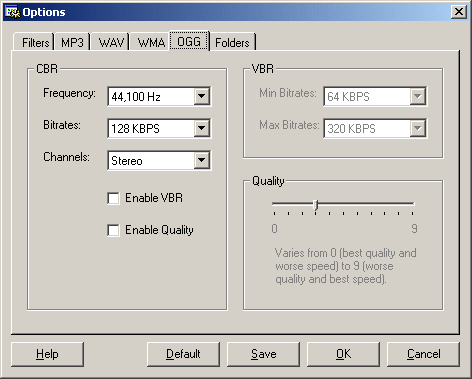The height and width of the screenshot is (379, 472).
Task: Switch to the Filters tab
Action: click(35, 43)
